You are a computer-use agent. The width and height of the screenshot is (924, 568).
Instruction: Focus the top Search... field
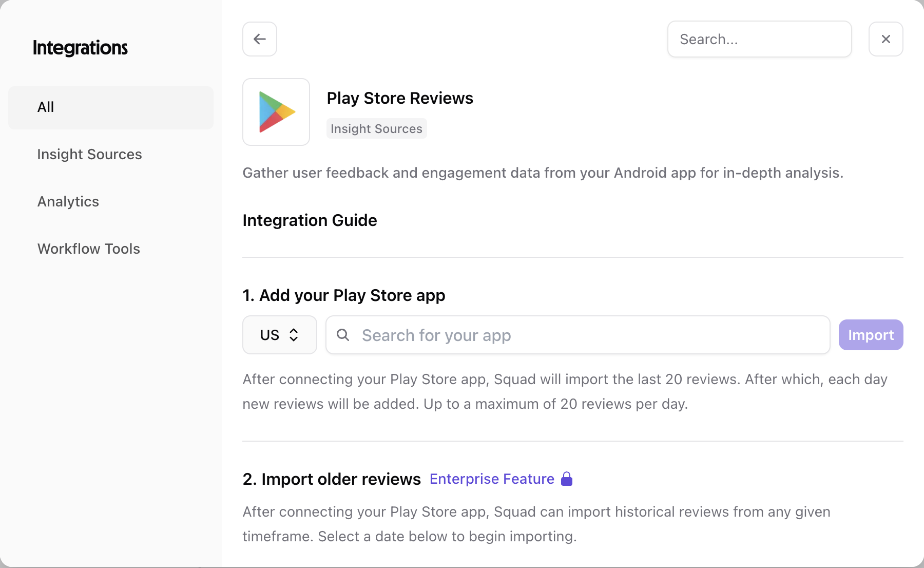(760, 39)
